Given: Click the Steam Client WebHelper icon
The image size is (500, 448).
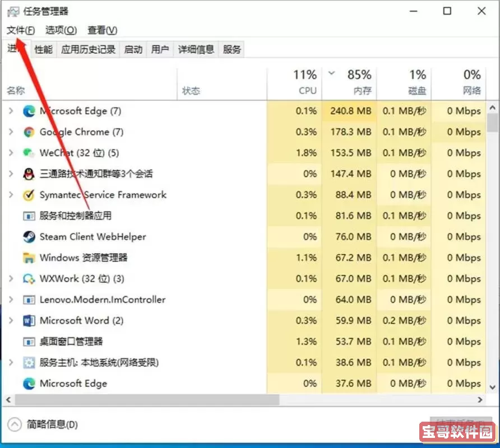Looking at the screenshot, I should pos(29,237).
